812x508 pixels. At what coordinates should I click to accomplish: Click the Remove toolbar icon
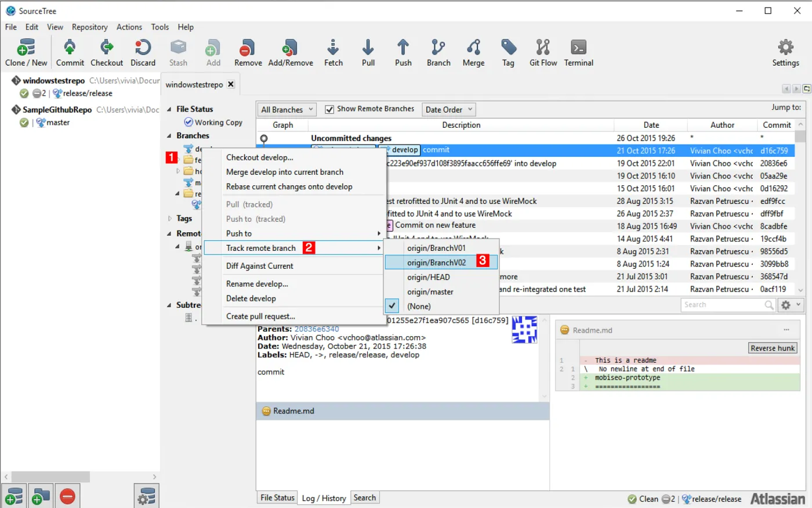coord(248,53)
